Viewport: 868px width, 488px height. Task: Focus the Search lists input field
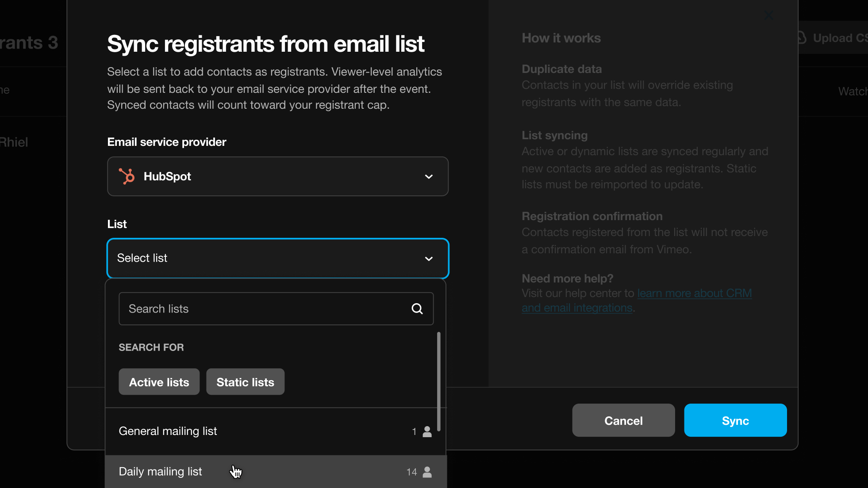(x=265, y=309)
